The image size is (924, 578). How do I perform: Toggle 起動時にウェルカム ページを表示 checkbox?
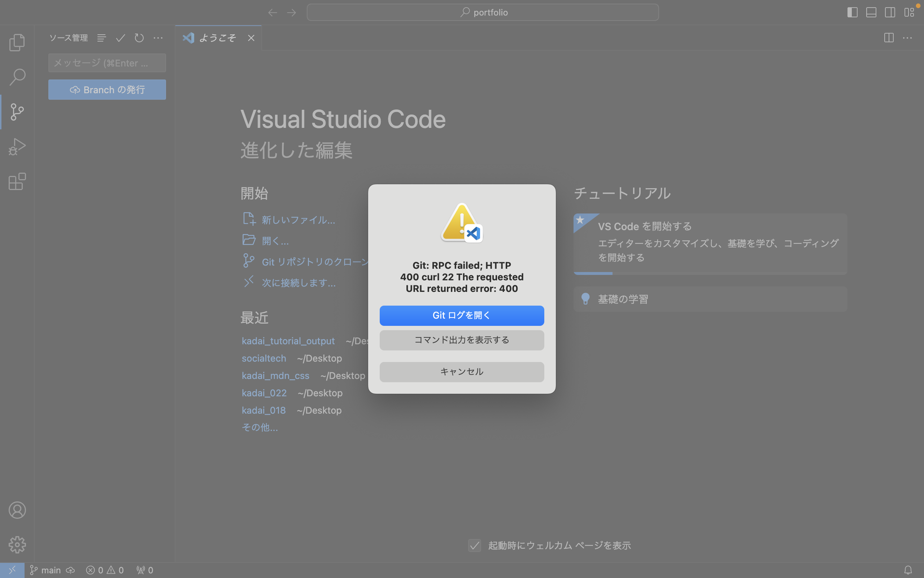click(x=475, y=545)
